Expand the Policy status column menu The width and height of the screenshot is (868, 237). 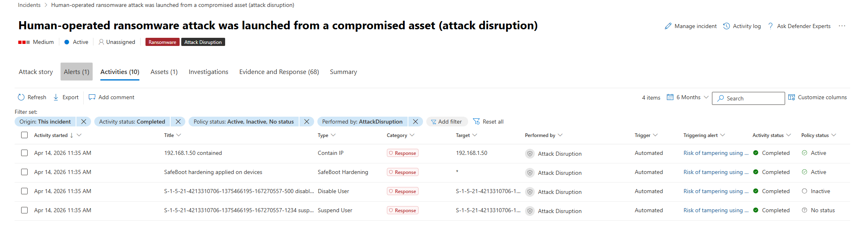coord(833,135)
